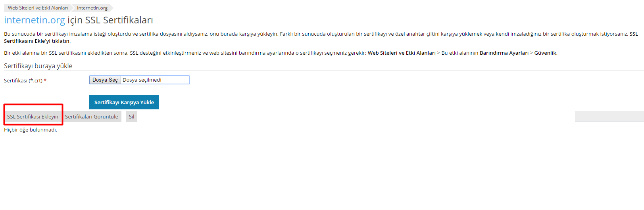Viewport: 644px width, 210px height.
Task: Go to the internetin.org breadcrumb item
Action: (x=92, y=8)
